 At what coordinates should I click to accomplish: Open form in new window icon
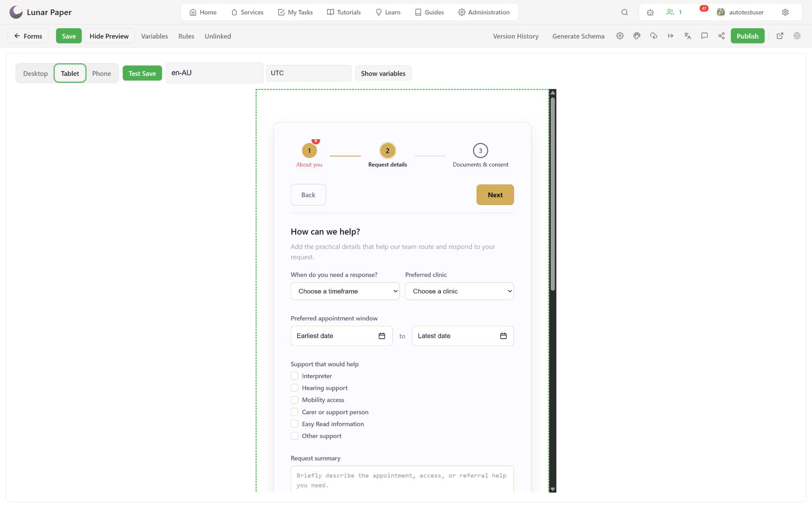click(780, 36)
